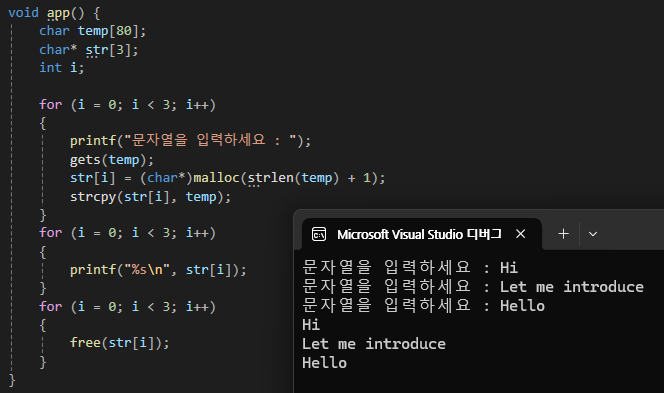Click the 'int i;' declaration
This screenshot has height=393, width=664.
[61, 68]
